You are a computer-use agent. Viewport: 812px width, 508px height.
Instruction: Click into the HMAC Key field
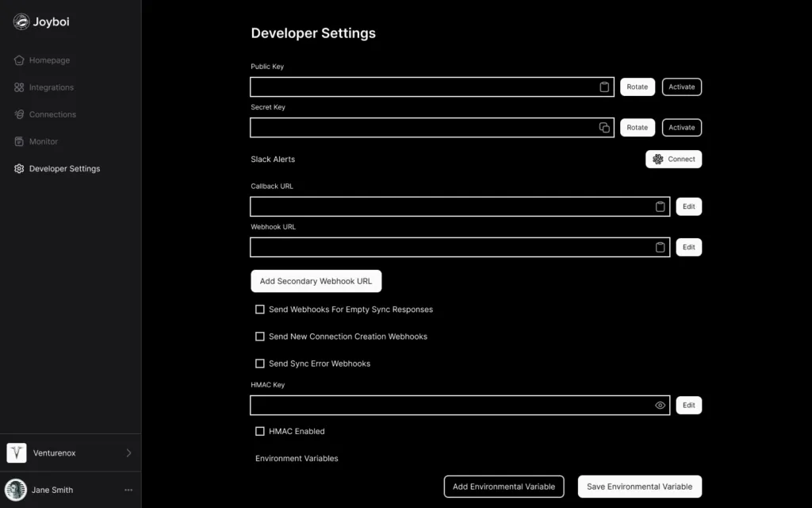click(460, 406)
